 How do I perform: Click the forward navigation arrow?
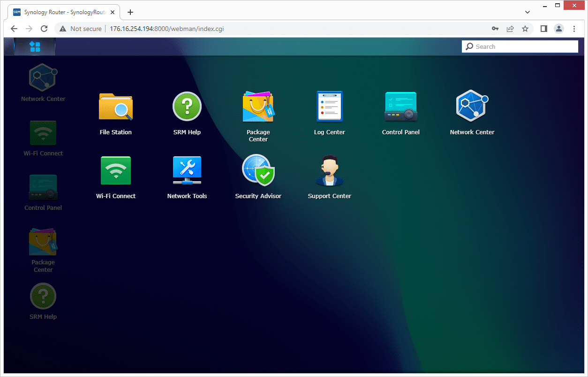tap(29, 29)
